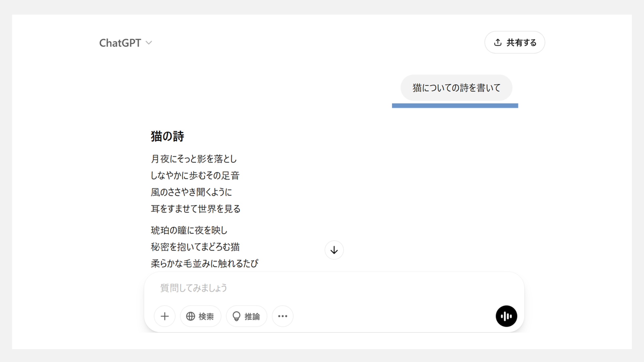644x362 pixels.
Task: Click the scroll-to-bottom arrow button
Action: 334,250
